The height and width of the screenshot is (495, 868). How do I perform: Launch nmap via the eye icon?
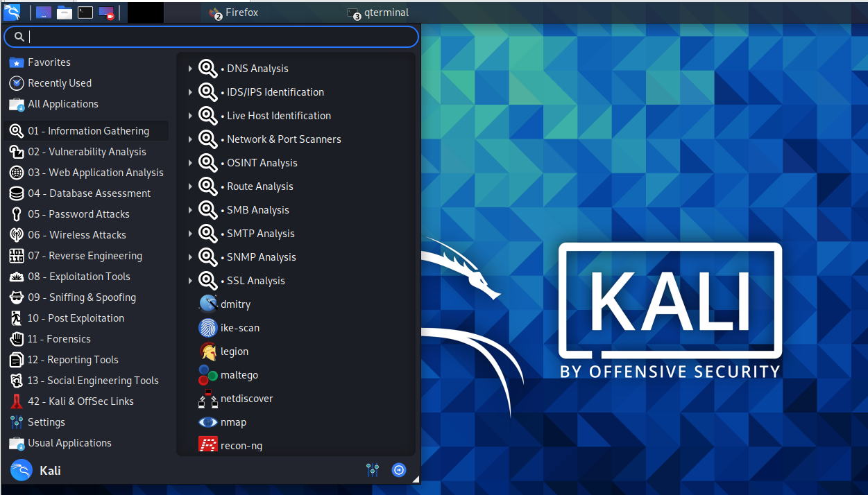[208, 422]
